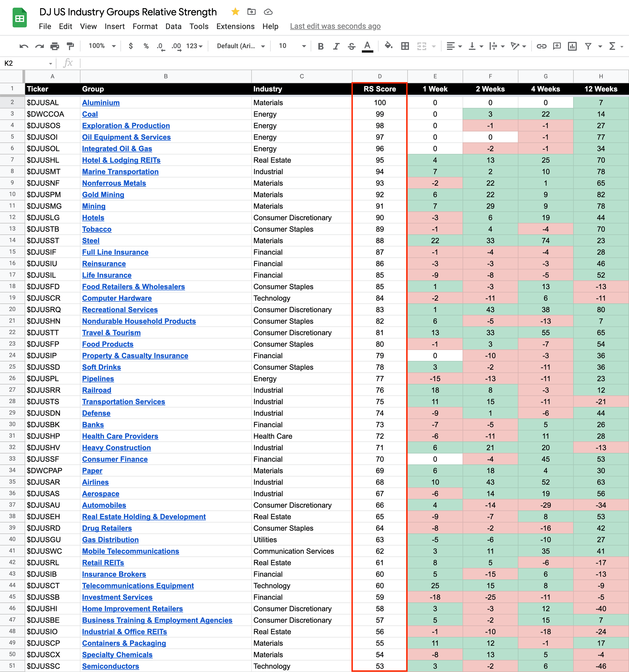The height and width of the screenshot is (672, 629).
Task: Open the Gold Mining group link
Action: (103, 195)
